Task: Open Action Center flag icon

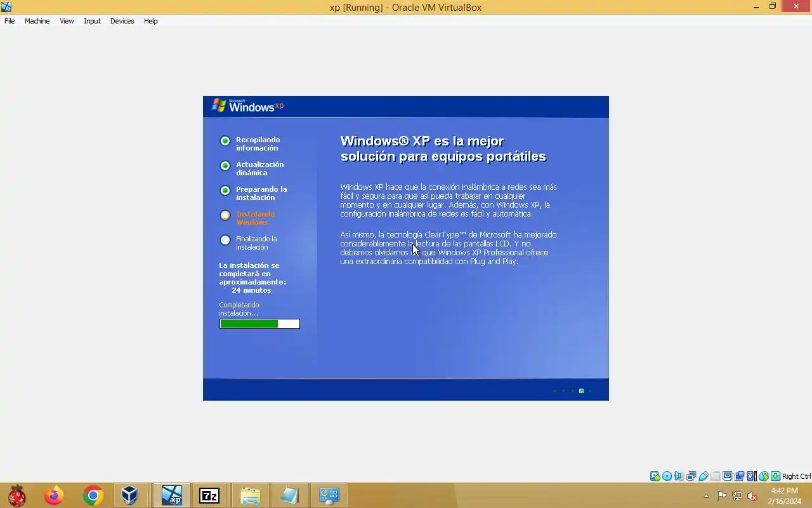Action: (722, 496)
